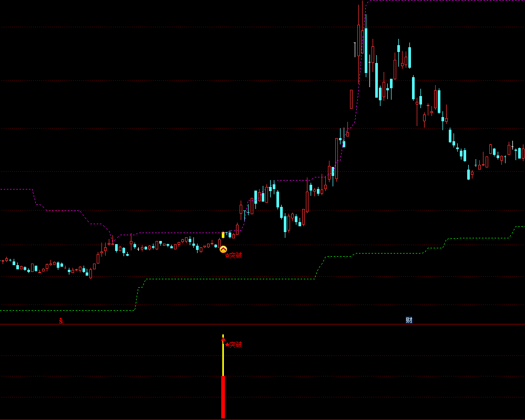Viewport: 525px width, 420px height.
Task: Select the white bar left of the price peak
Action: (x=355, y=50)
